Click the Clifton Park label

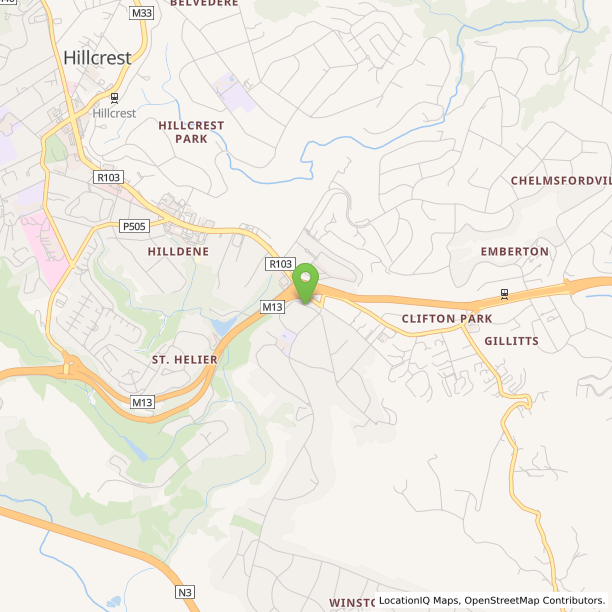click(447, 319)
